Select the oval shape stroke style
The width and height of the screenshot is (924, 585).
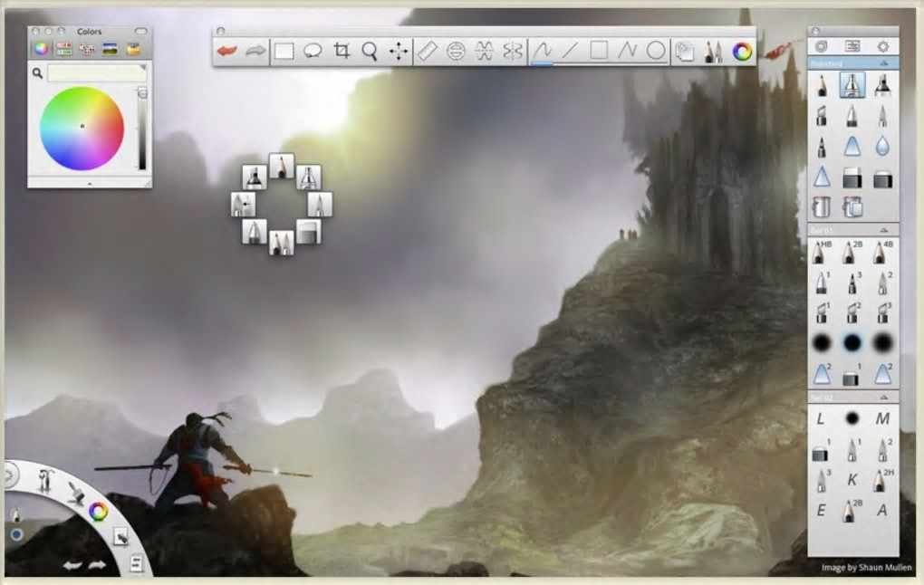click(x=655, y=51)
